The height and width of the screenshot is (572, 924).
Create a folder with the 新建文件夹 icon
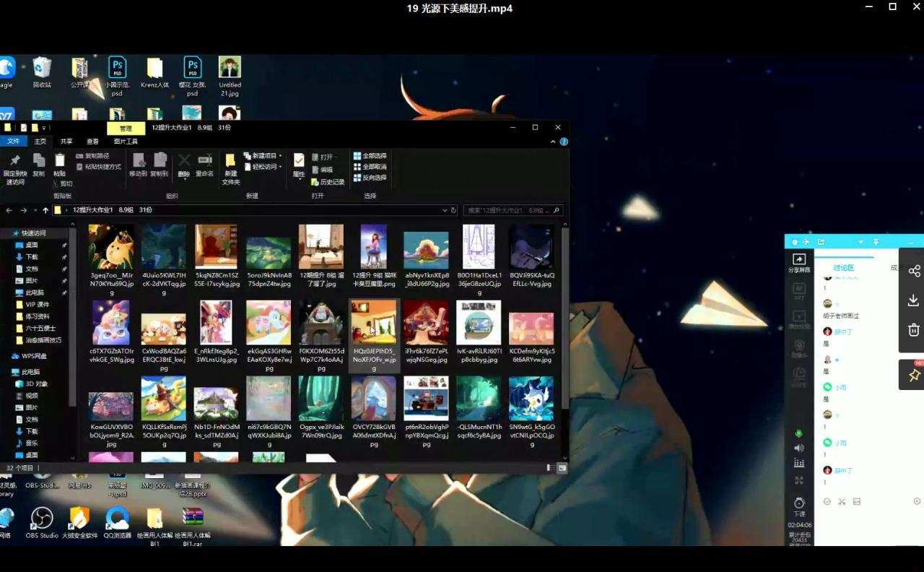230,160
